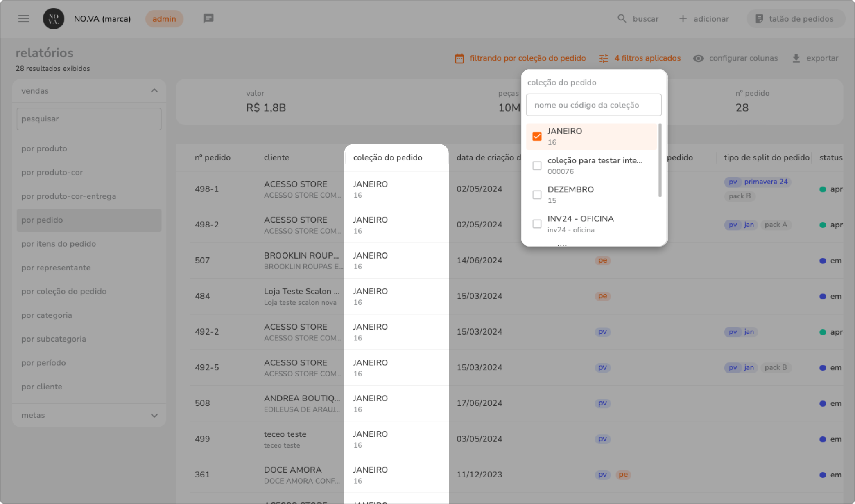The height and width of the screenshot is (504, 855).
Task: Open the hamburger menu icon
Action: point(24,18)
